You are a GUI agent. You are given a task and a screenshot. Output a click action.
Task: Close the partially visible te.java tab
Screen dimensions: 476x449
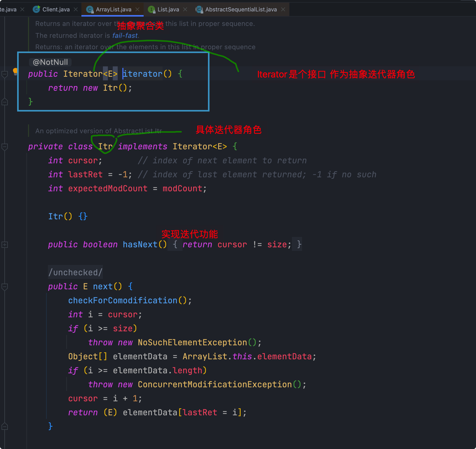pos(22,9)
